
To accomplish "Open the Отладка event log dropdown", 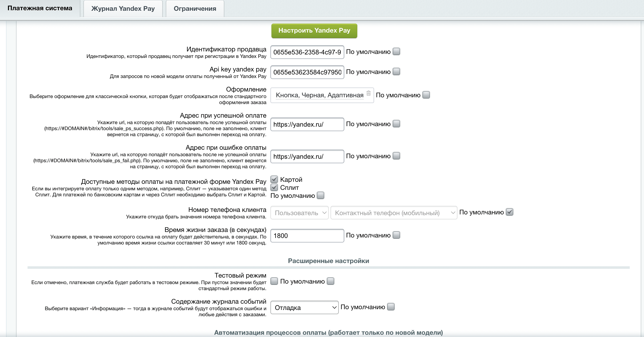I will (x=304, y=307).
